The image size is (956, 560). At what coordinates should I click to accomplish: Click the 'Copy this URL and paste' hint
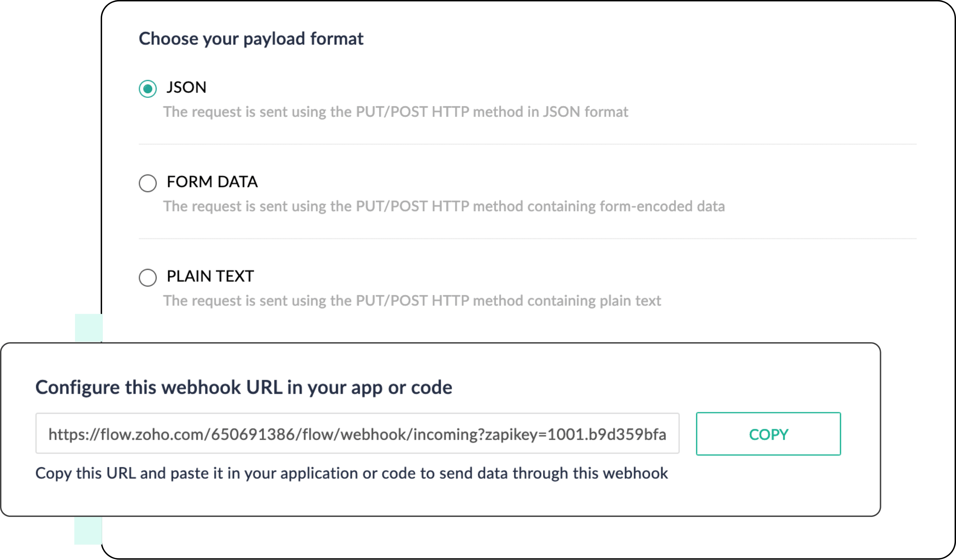tap(351, 473)
